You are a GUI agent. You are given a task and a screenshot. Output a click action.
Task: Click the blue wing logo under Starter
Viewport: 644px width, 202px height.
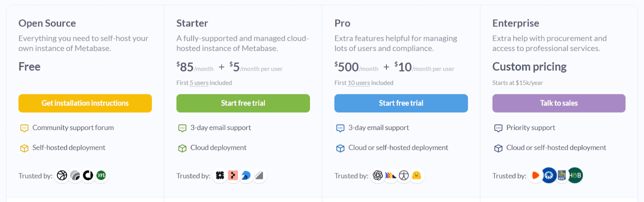(x=246, y=175)
